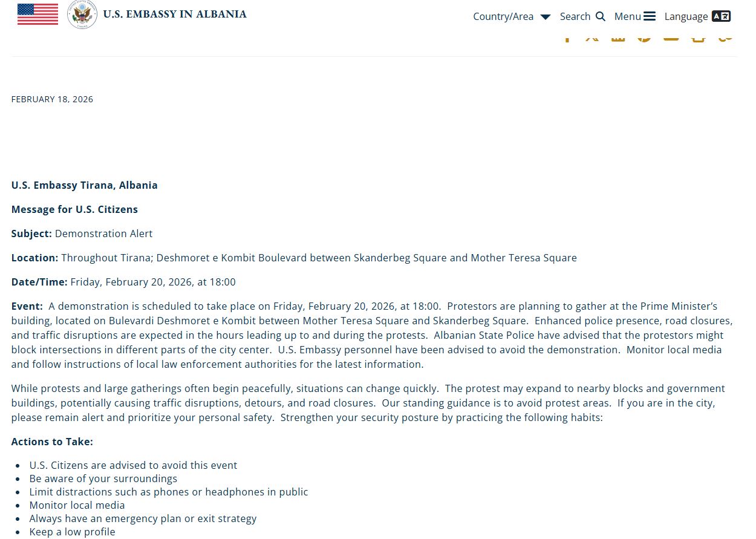Open the Country/Area selector label
Image resolution: width=756 pixels, height=539 pixels.
pyautogui.click(x=503, y=16)
